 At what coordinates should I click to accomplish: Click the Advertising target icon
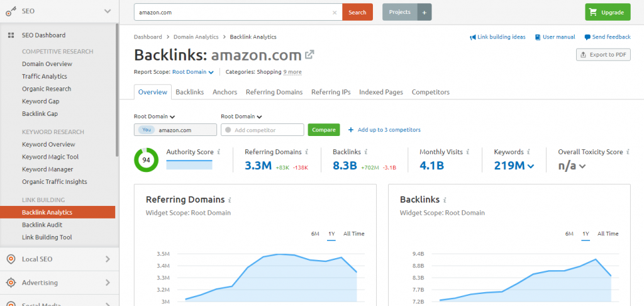11,283
